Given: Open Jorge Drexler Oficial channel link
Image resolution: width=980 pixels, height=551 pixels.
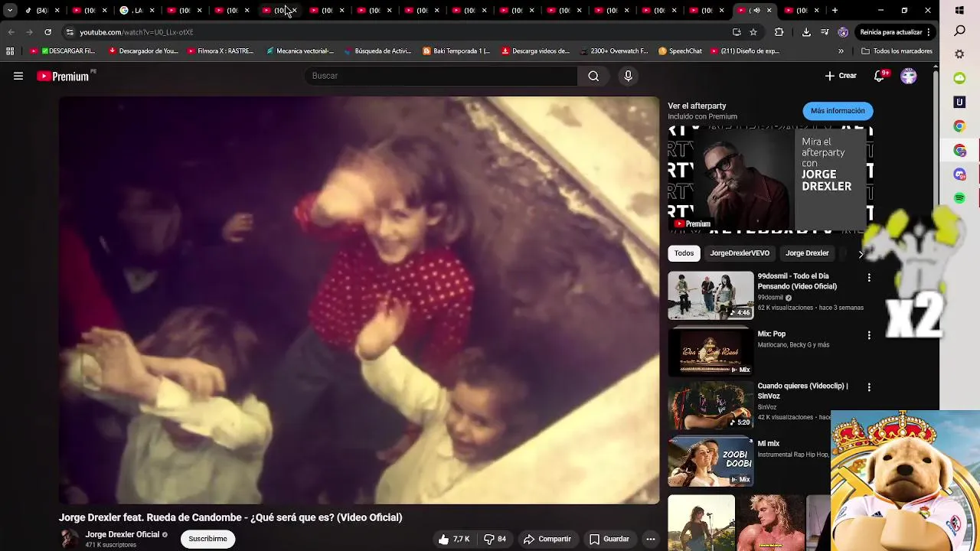Looking at the screenshot, I should (x=122, y=534).
